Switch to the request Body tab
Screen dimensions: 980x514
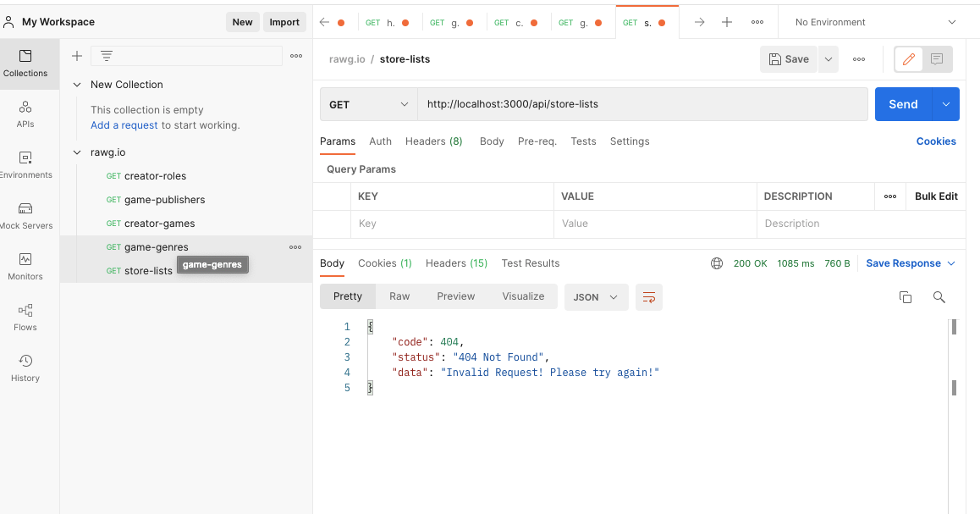(492, 141)
